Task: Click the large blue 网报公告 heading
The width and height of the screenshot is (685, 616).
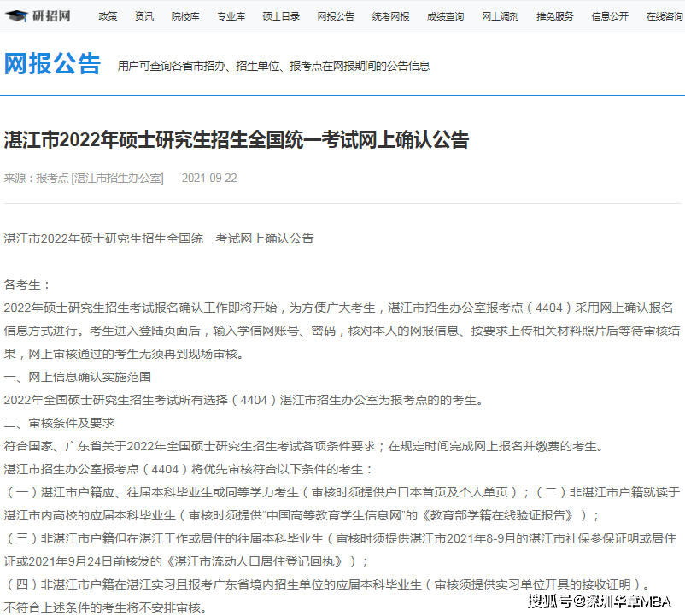Action: [x=53, y=64]
